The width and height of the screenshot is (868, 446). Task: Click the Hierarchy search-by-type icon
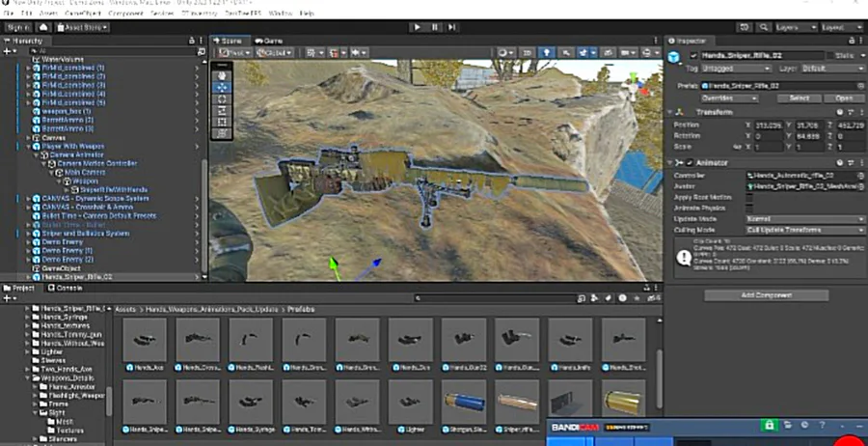point(201,51)
